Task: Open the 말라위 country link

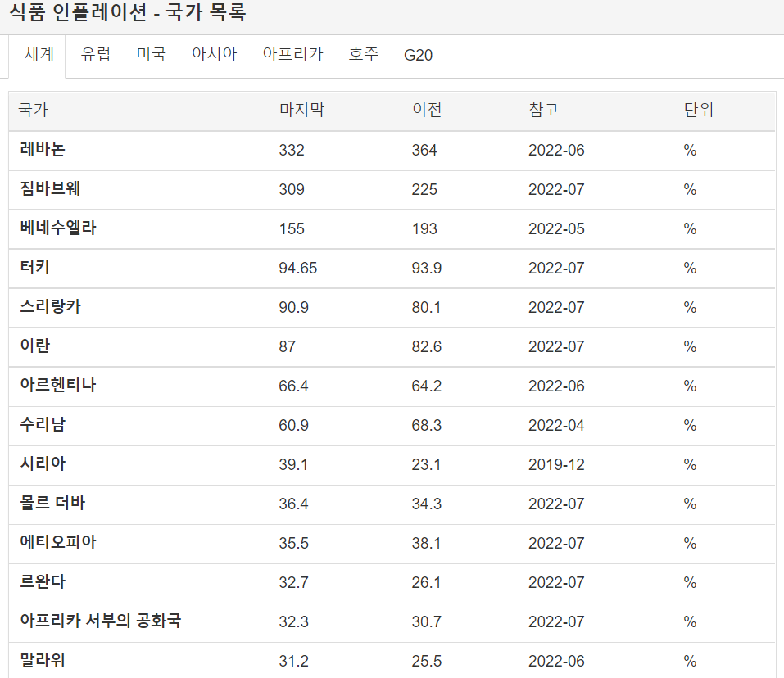Action: pyautogui.click(x=43, y=661)
